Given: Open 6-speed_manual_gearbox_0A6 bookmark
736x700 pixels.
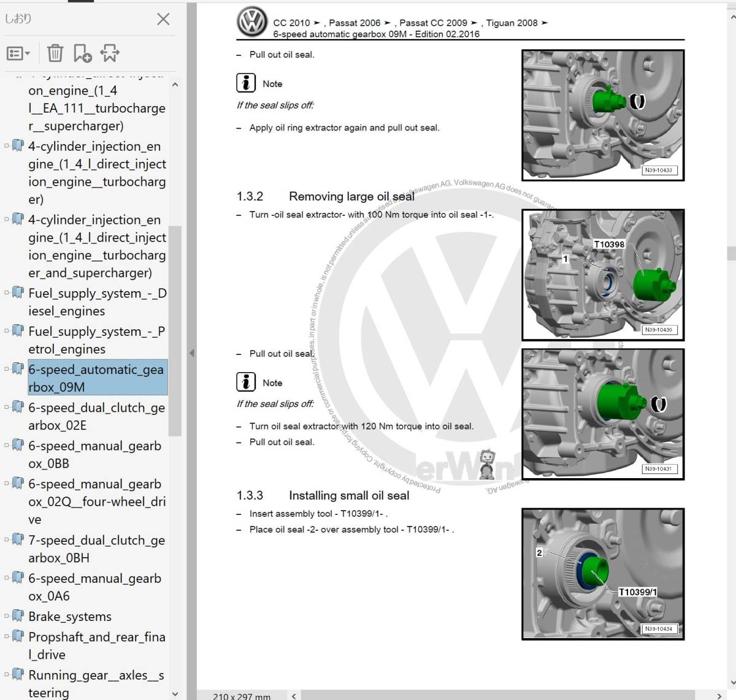Looking at the screenshot, I should [x=94, y=587].
